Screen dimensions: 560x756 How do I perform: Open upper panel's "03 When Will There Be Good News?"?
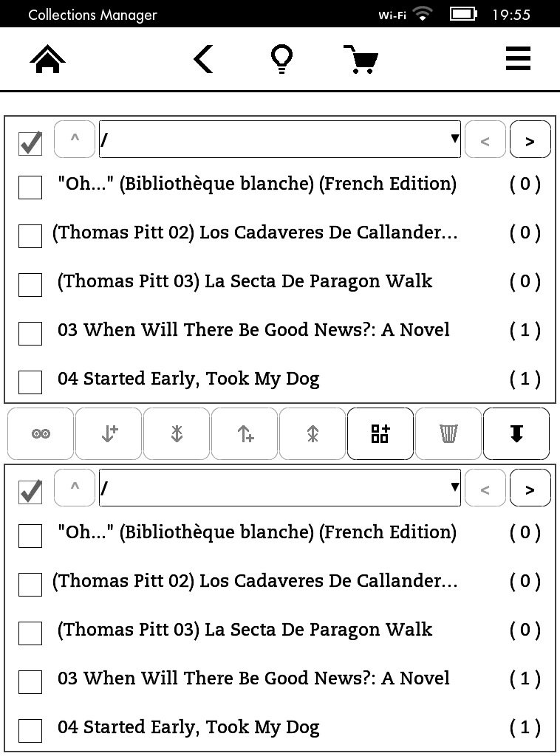pos(253,330)
